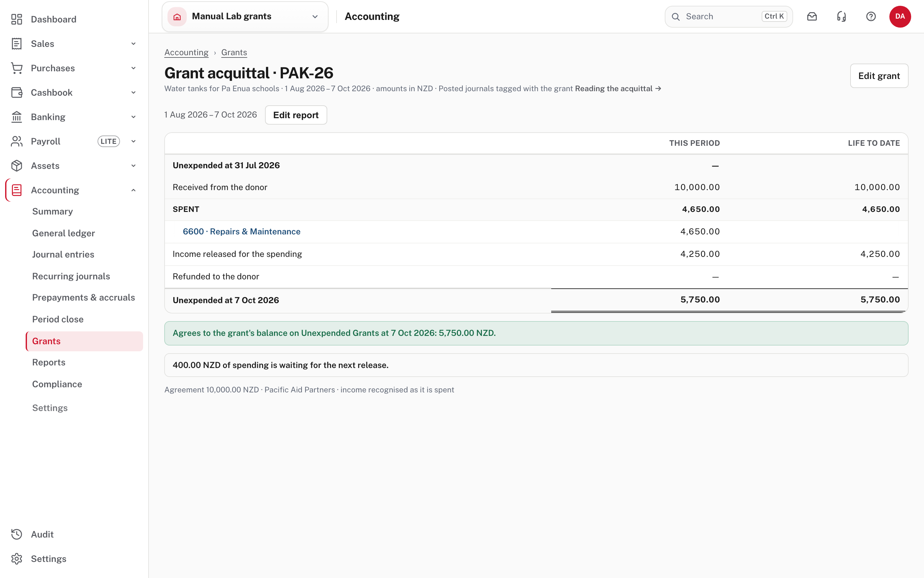Open the DA user avatar menu
924x578 pixels.
(x=900, y=16)
